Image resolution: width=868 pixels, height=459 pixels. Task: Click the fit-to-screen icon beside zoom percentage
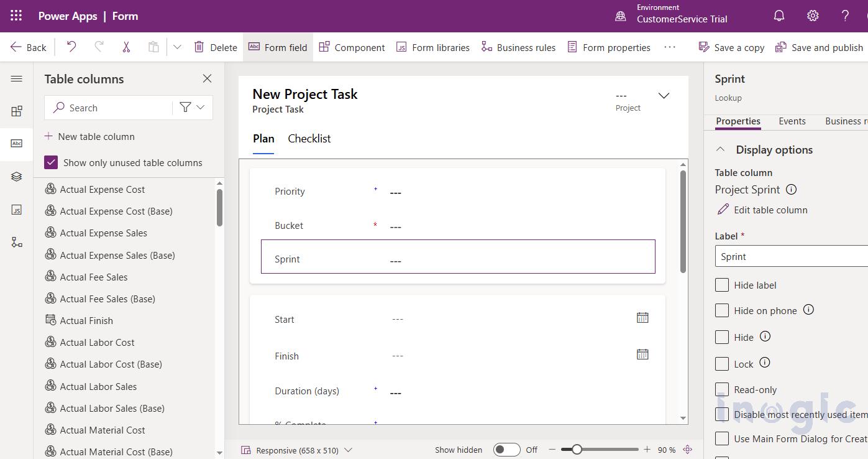(687, 449)
